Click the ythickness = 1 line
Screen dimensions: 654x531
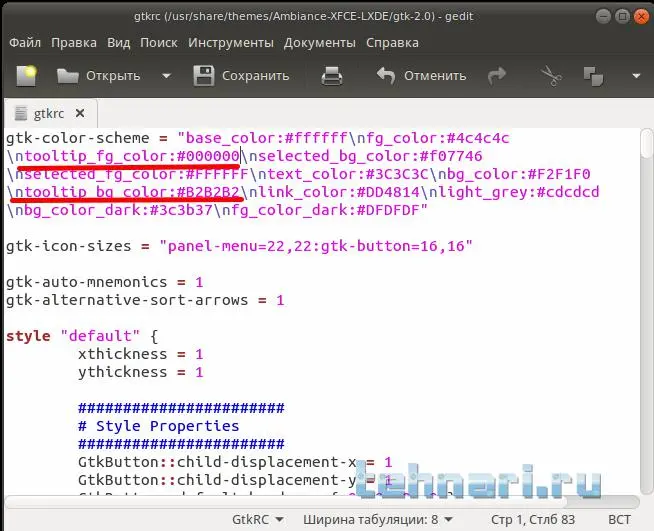(x=141, y=372)
